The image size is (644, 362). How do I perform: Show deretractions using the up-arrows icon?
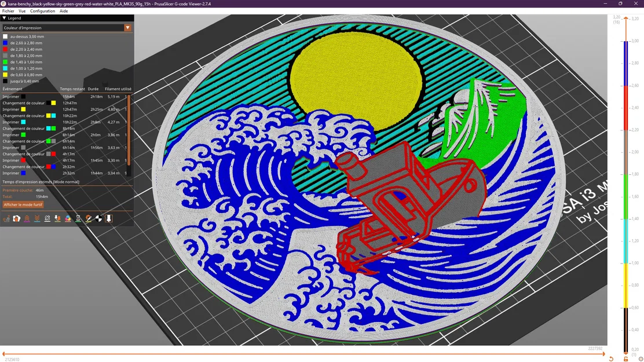tap(27, 218)
